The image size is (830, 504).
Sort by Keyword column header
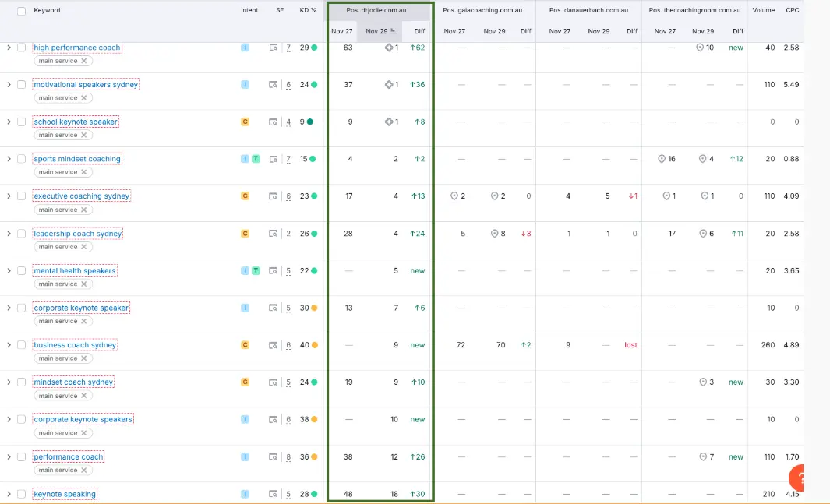[x=47, y=10]
